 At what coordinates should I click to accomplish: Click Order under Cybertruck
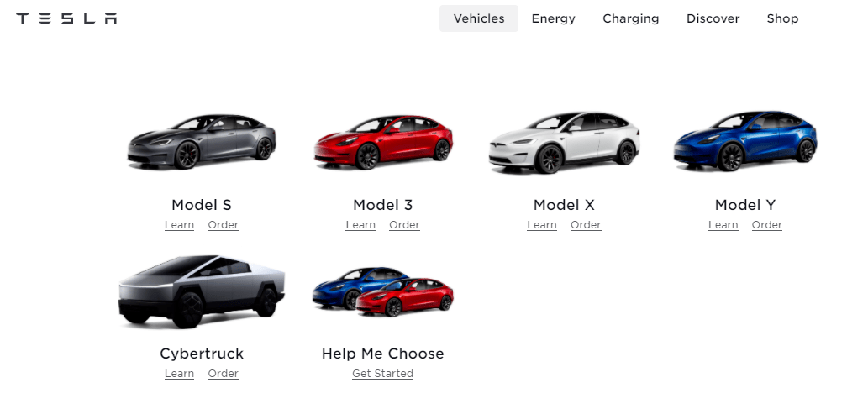click(x=223, y=374)
